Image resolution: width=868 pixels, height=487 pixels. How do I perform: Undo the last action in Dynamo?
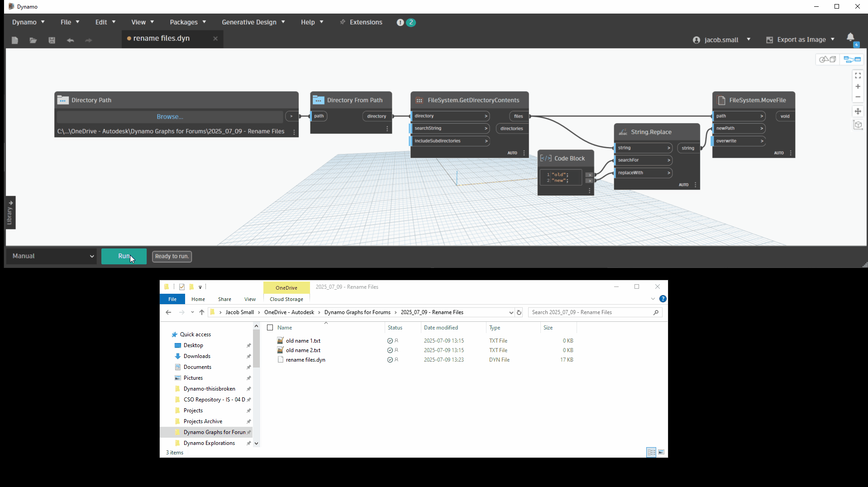pos(70,40)
